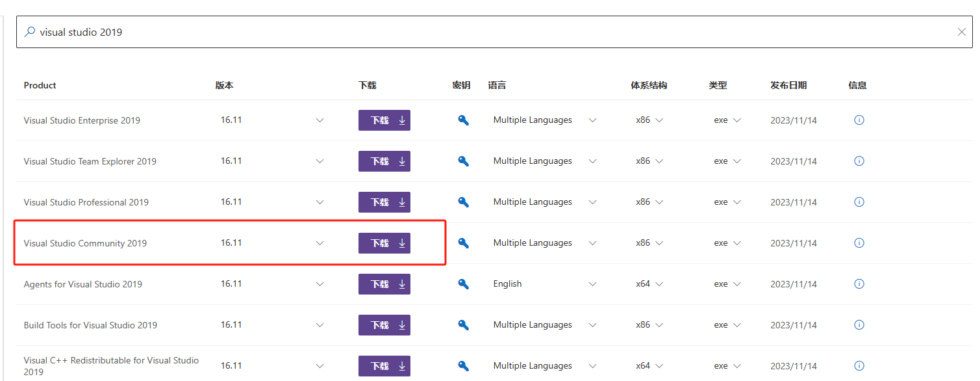Open exe type dropdown for Visual Studio Professional 2019
This screenshot has height=381, width=980.
point(736,202)
